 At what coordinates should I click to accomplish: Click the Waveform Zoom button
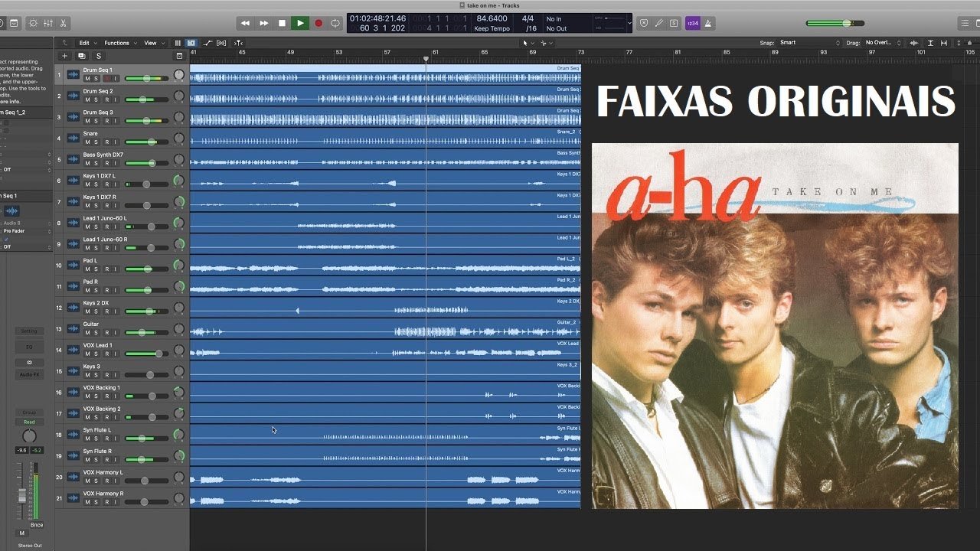915,43
